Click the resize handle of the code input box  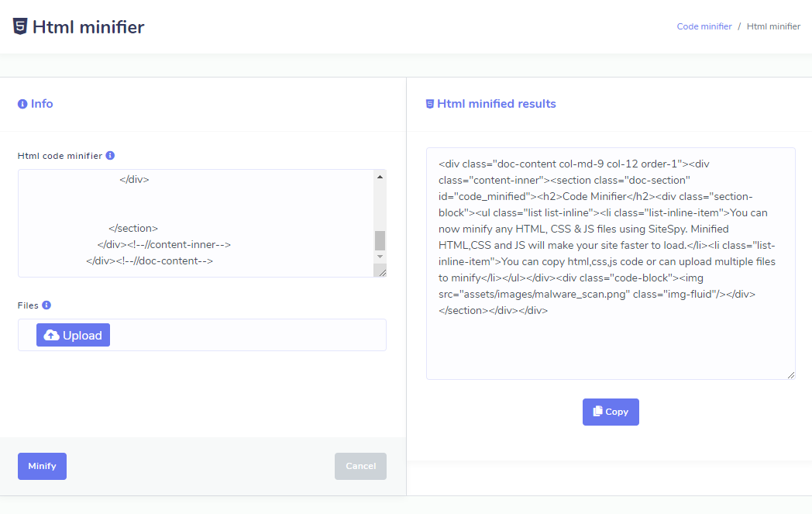[x=380, y=271]
